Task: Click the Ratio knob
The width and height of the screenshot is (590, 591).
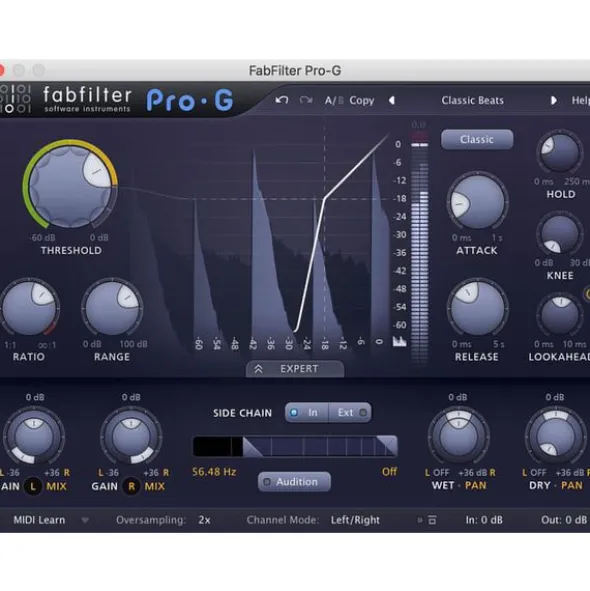Action: tap(29, 308)
